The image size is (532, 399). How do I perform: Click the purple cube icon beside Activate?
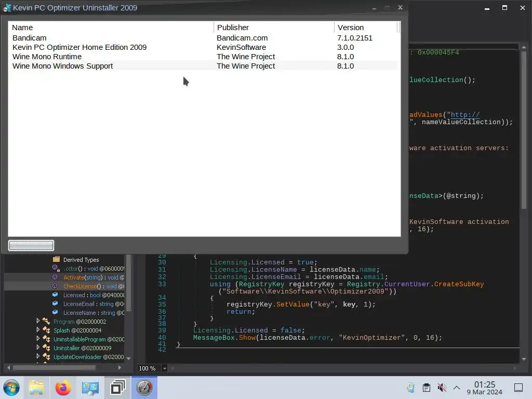(55, 277)
